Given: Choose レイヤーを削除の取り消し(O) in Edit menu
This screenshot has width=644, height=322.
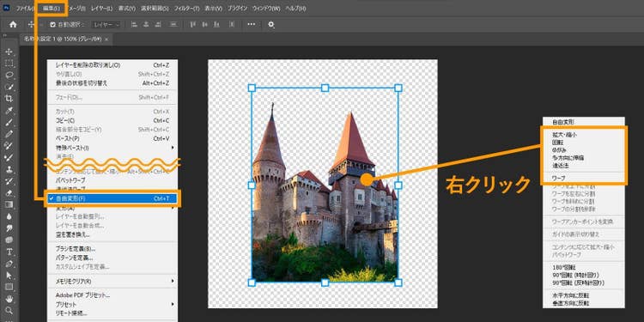Looking at the screenshot, I should click(112, 65).
